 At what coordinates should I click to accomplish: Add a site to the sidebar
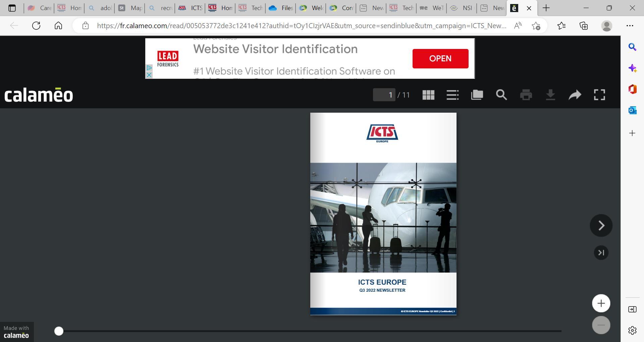point(632,133)
